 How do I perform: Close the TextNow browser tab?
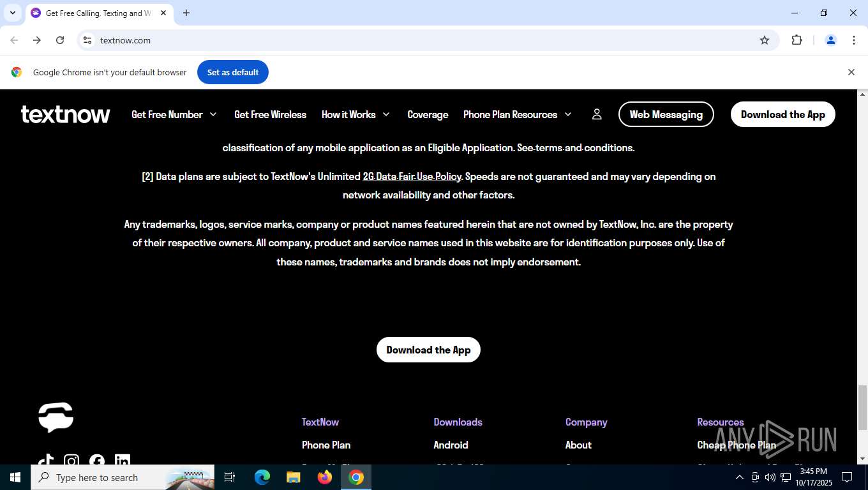(163, 13)
